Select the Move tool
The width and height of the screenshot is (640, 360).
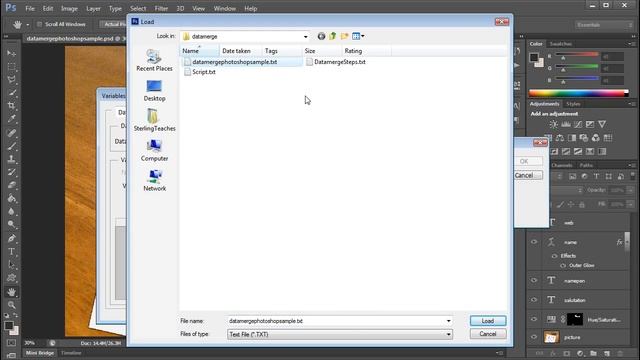11,53
